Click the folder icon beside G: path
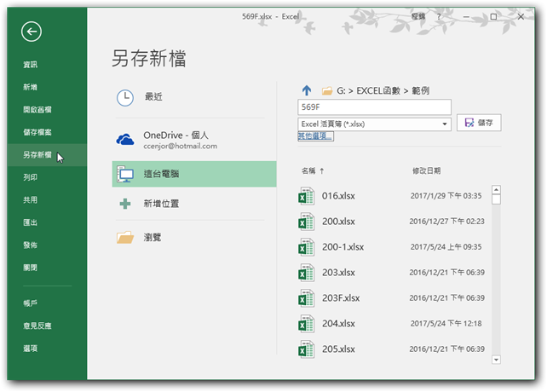 click(327, 91)
